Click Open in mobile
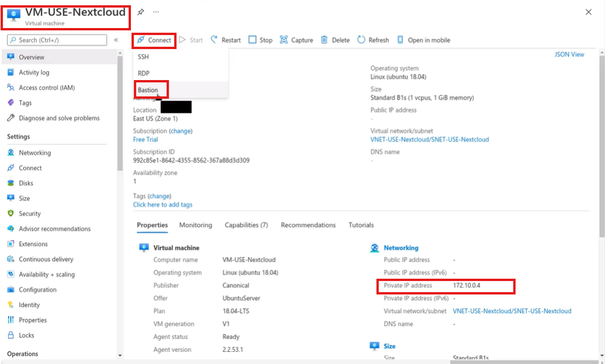The width and height of the screenshot is (605, 364). click(424, 40)
